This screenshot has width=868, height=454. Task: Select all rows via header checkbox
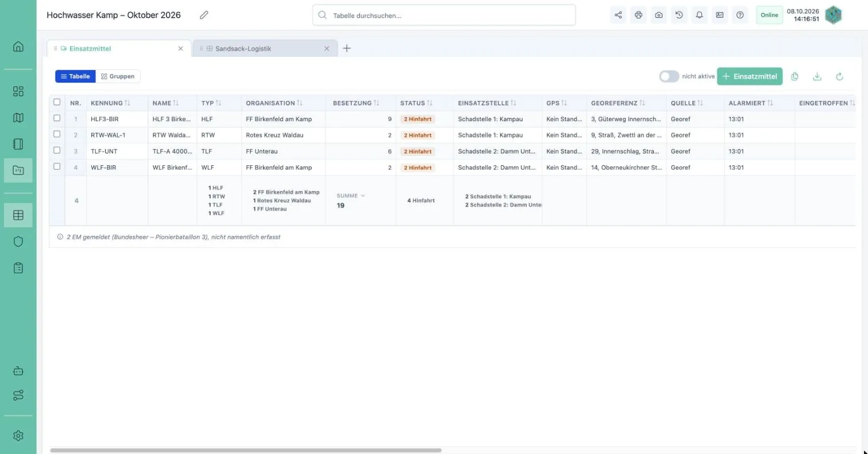57,102
